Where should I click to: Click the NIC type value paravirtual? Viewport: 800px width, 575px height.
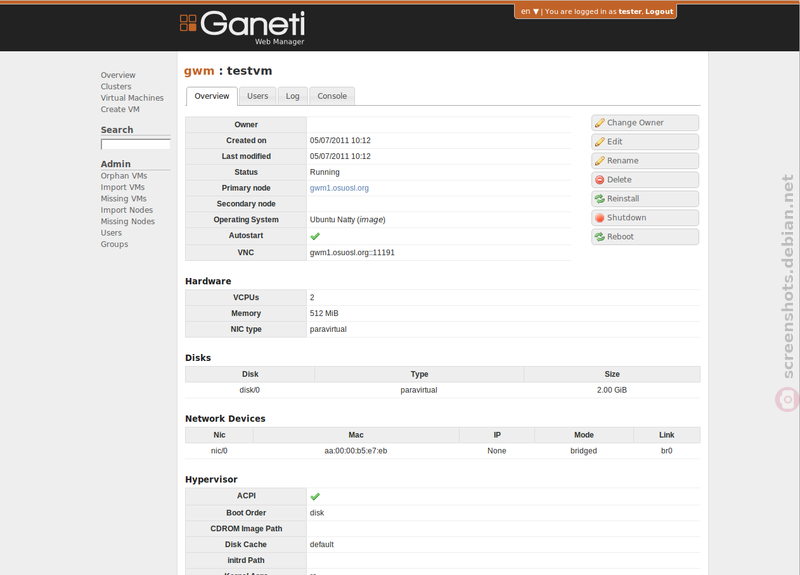click(x=328, y=329)
